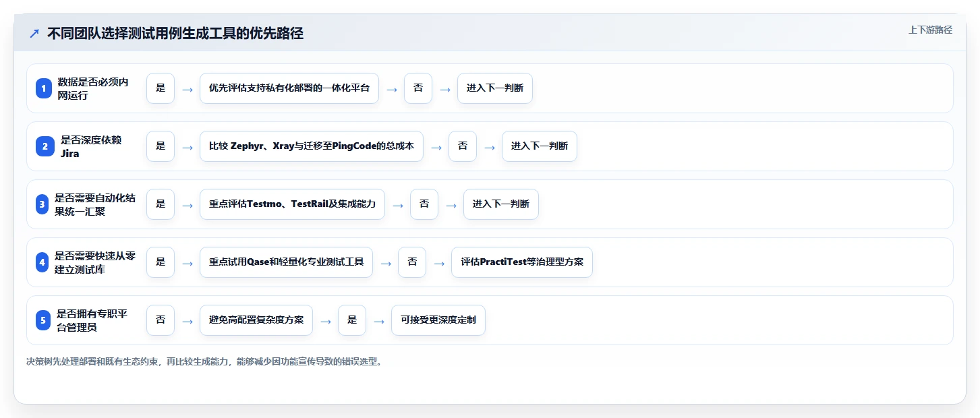Select the 否 box in the 数据是否必须内网运行 row

click(418, 88)
